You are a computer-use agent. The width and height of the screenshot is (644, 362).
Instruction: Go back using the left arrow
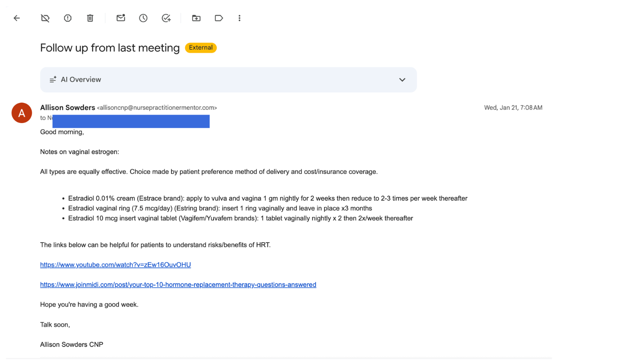pos(17,18)
